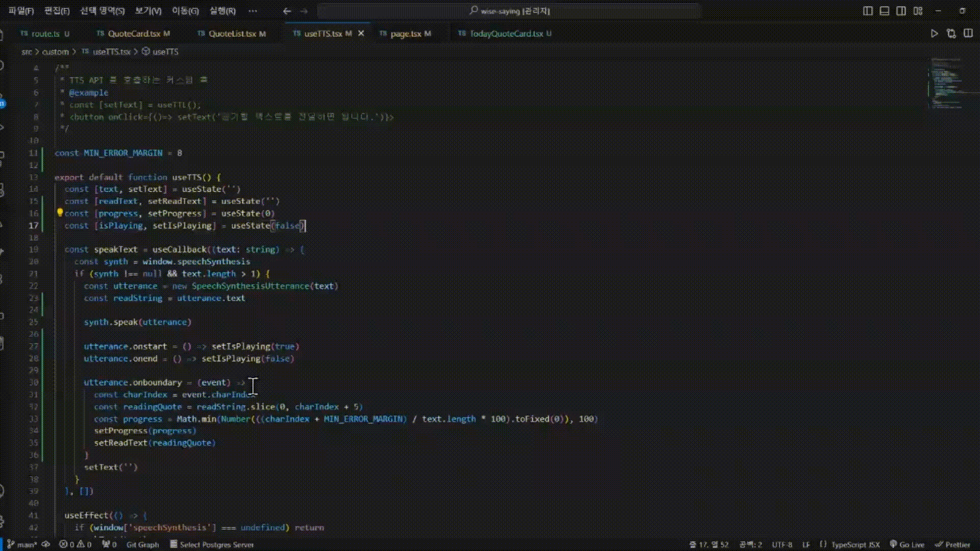
Task: Click SpeechSynthesisUtterance(text) on line 22
Action: tap(265, 286)
